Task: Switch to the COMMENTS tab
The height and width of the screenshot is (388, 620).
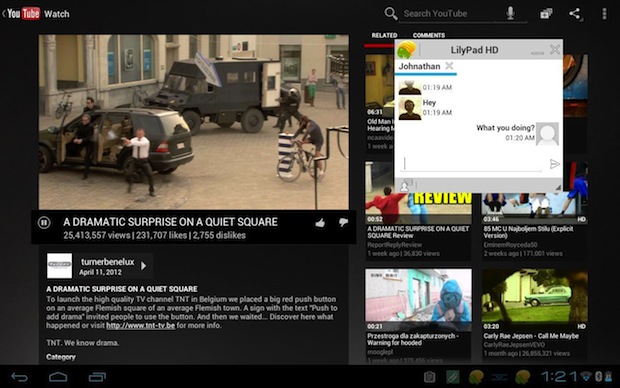Action: [429, 35]
